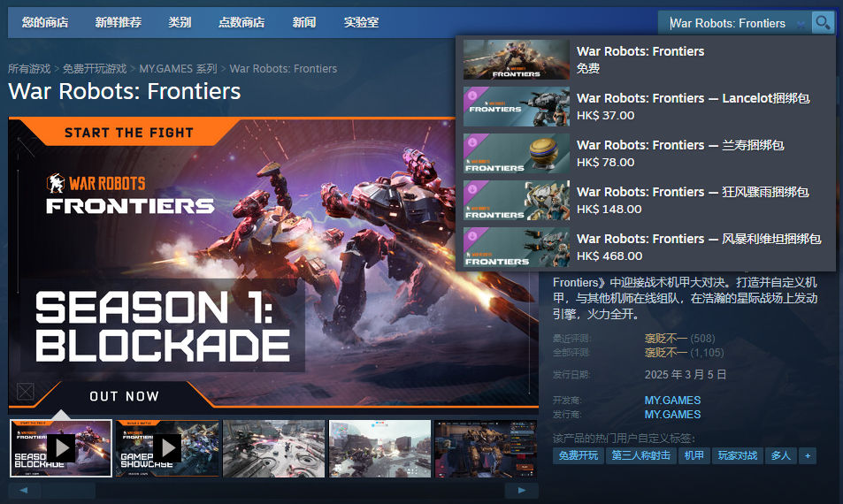This screenshot has height=504, width=843.
Task: Click the 玩家对战 tag
Action: [738, 455]
